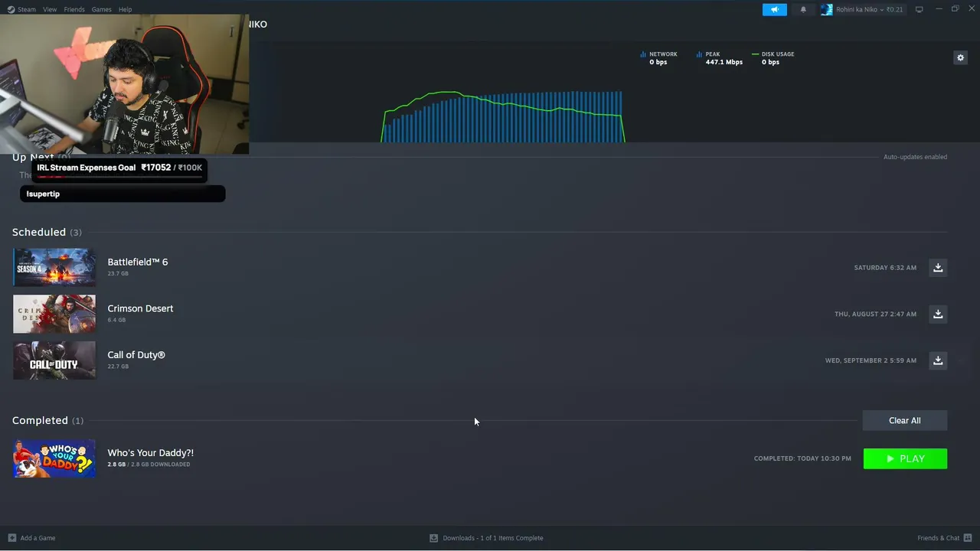The width and height of the screenshot is (980, 551).
Task: Click the "Scheduled (3)" section heading
Action: (x=47, y=232)
